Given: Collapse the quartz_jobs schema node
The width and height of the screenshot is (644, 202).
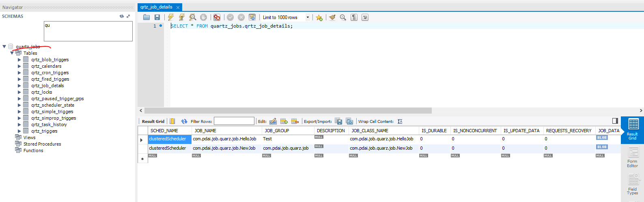Looking at the screenshot, I should click(4, 47).
